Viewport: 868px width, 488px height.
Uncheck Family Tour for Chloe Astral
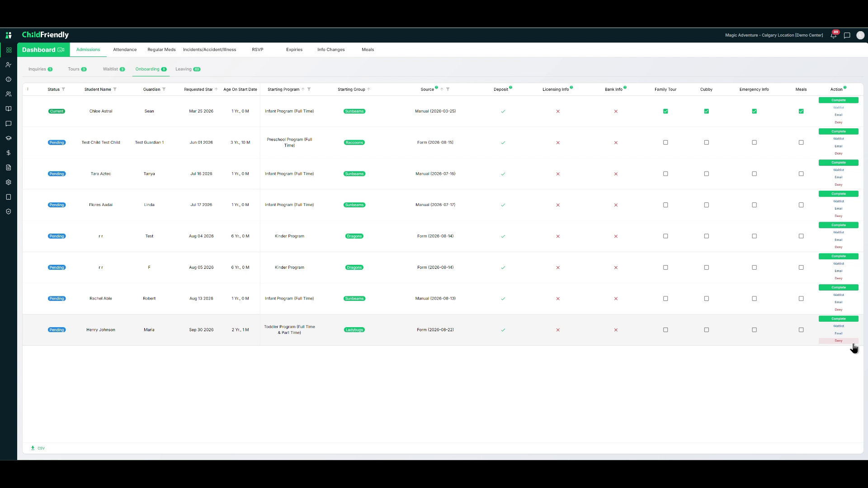(x=665, y=111)
